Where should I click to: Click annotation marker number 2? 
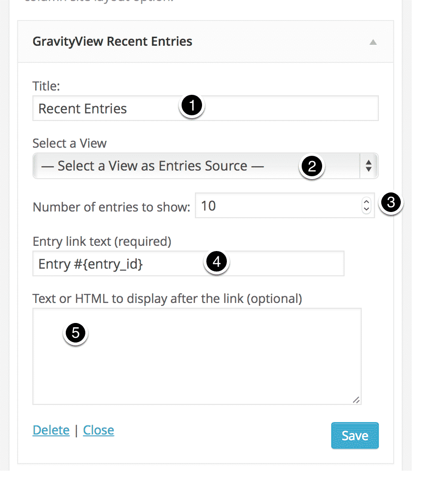point(312,167)
